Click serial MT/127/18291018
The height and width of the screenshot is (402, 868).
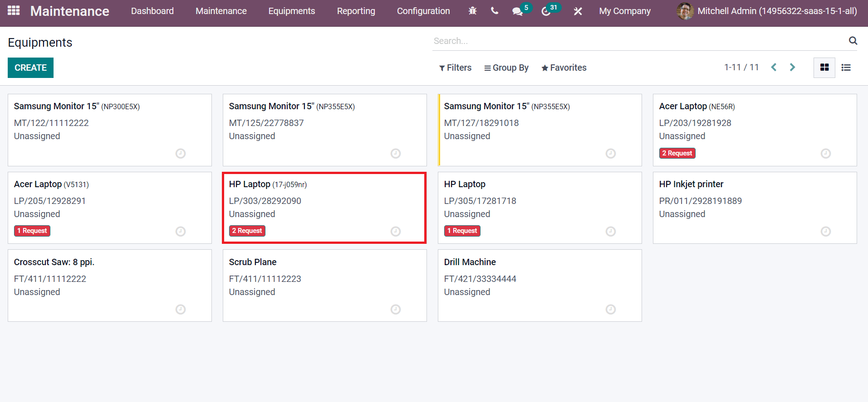point(481,123)
